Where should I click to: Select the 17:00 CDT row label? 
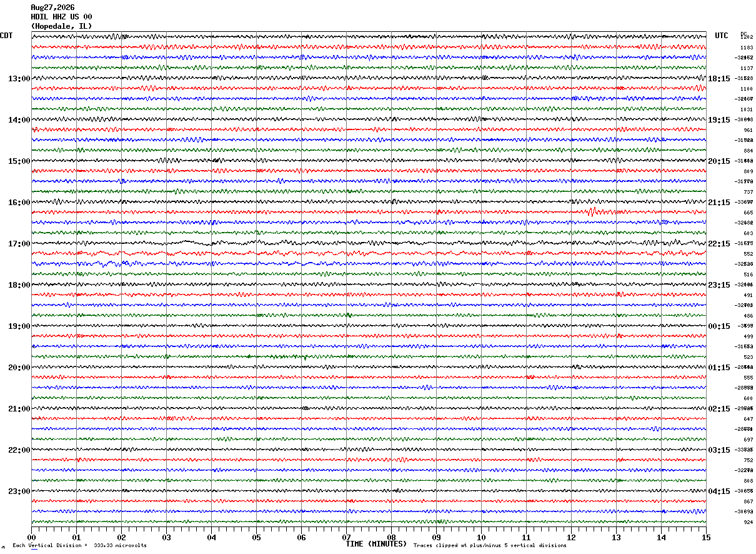[19, 244]
